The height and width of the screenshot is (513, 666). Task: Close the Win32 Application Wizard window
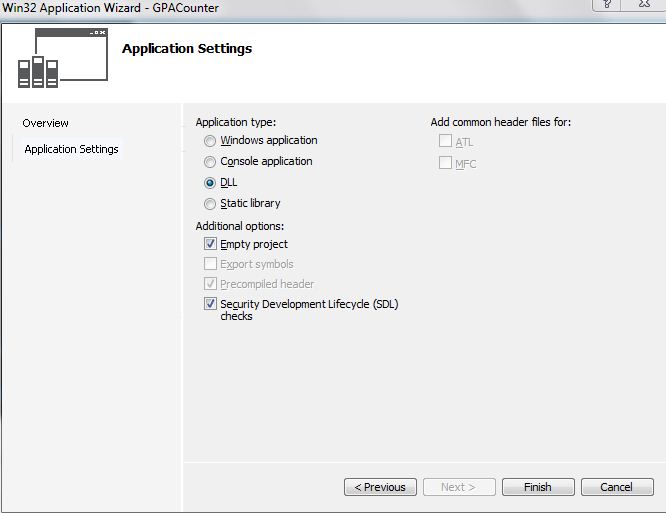click(643, 4)
